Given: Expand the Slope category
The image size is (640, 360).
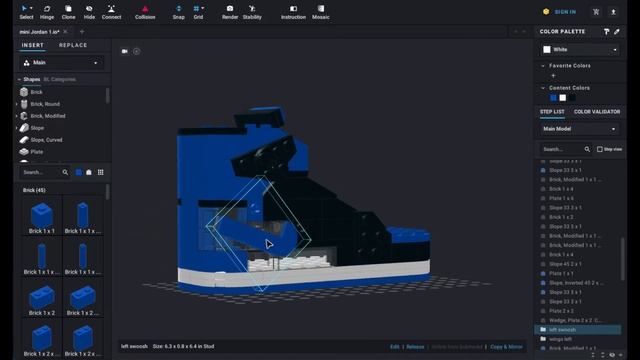Looking at the screenshot, I should tap(17, 128).
